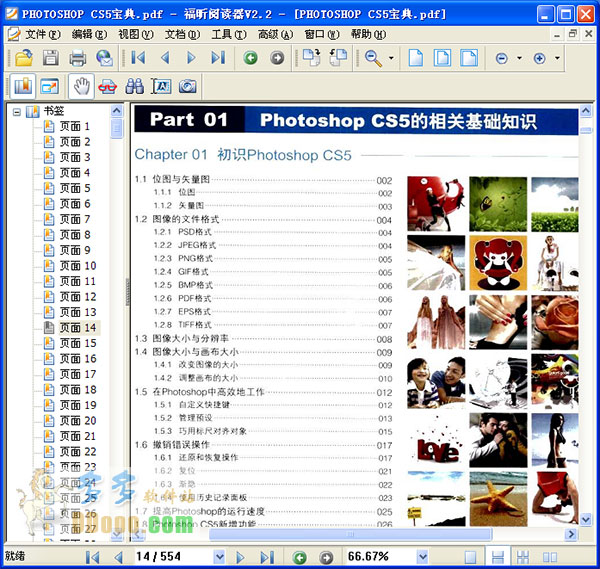Click the full screen view icon
The image size is (600, 569).
click(50, 86)
